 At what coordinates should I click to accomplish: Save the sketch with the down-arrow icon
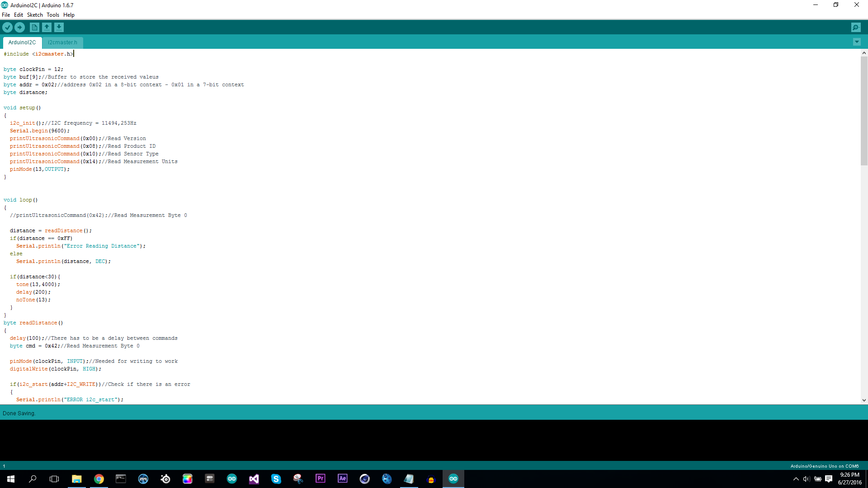(59, 27)
